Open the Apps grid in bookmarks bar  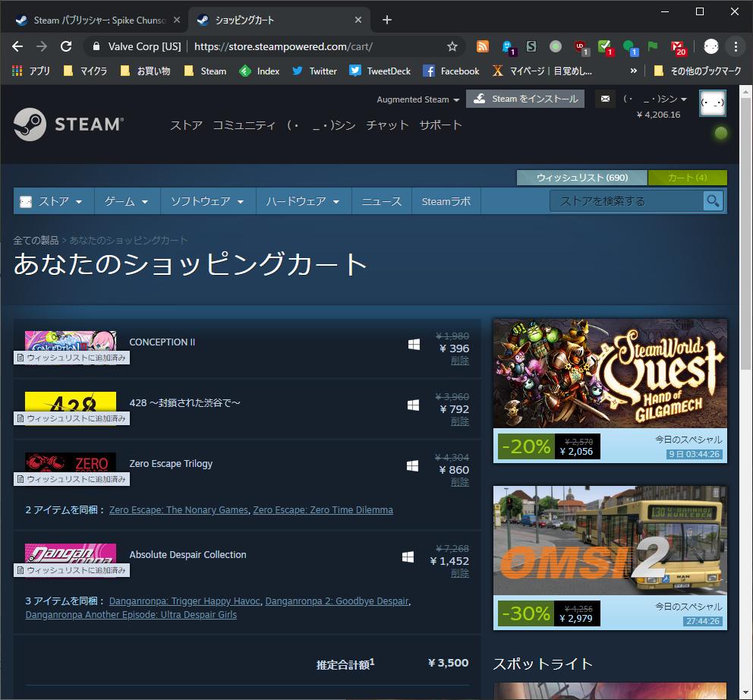pos(30,71)
